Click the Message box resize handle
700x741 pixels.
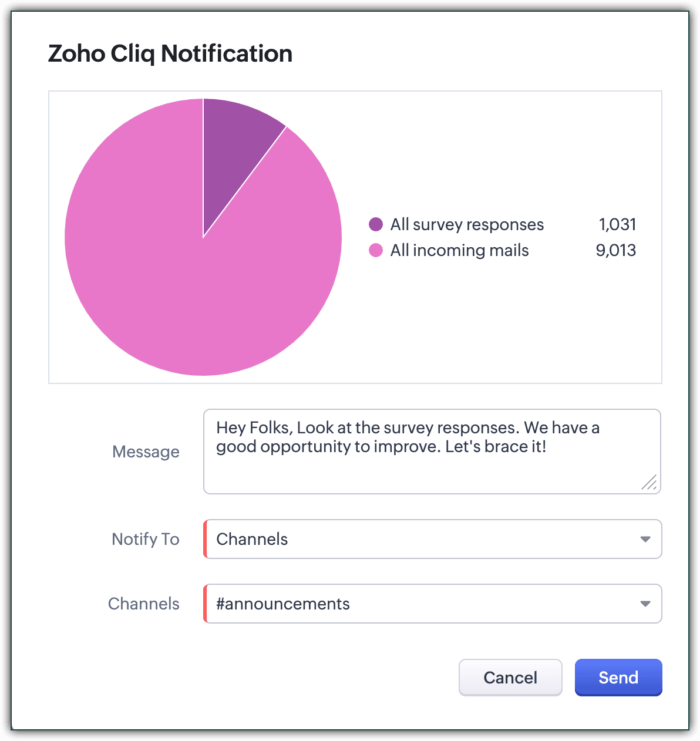tap(649, 483)
